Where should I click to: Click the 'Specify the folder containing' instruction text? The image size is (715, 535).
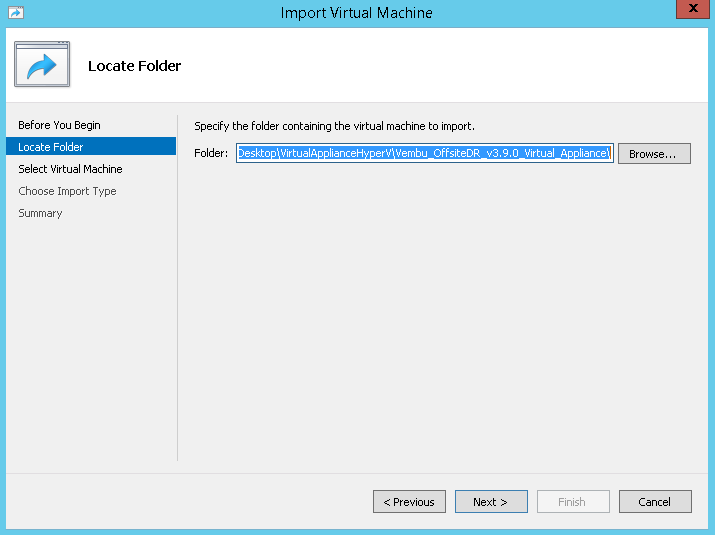(334, 126)
